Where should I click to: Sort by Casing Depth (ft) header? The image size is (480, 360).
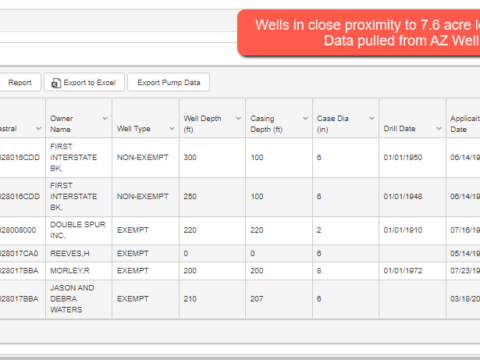pyautogui.click(x=266, y=124)
